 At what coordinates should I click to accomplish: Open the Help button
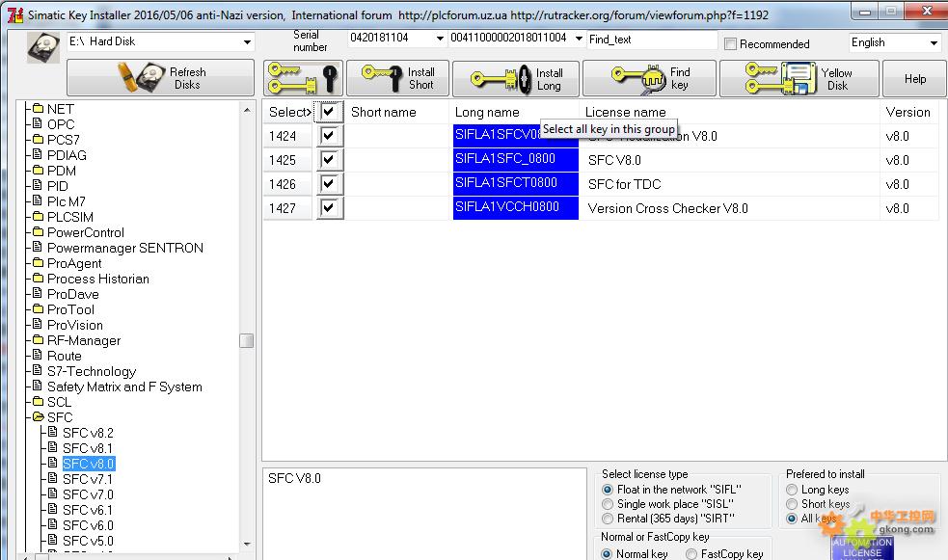click(x=915, y=78)
